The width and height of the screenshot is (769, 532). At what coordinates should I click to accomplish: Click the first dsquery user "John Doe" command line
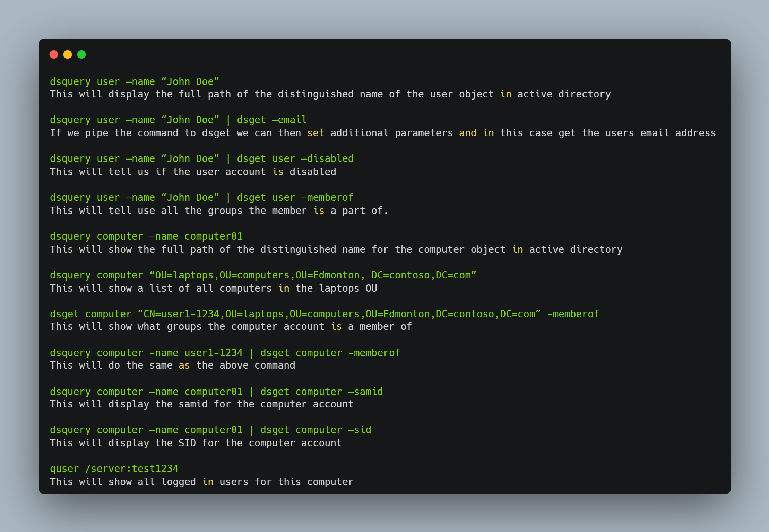[x=135, y=81]
